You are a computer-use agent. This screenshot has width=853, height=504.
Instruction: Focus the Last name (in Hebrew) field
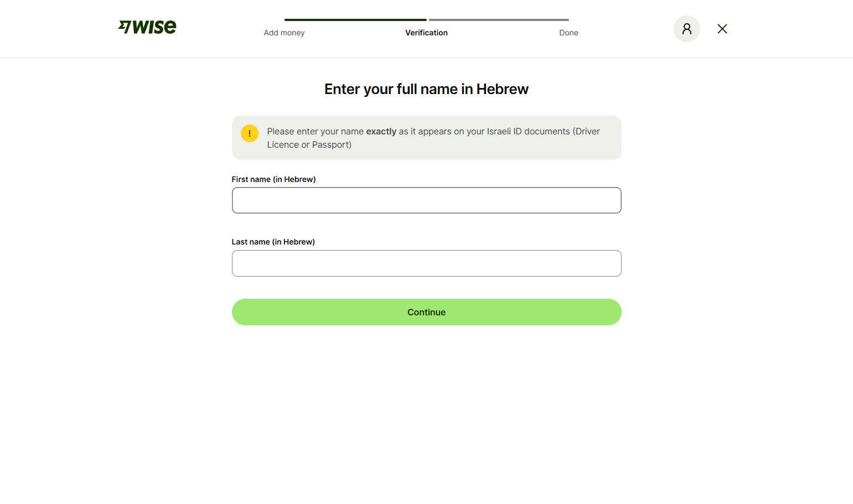426,263
